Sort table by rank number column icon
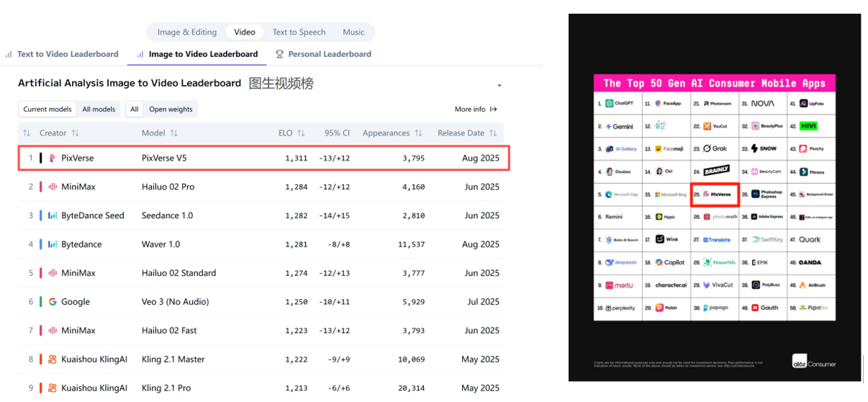868x402 pixels. (x=27, y=133)
